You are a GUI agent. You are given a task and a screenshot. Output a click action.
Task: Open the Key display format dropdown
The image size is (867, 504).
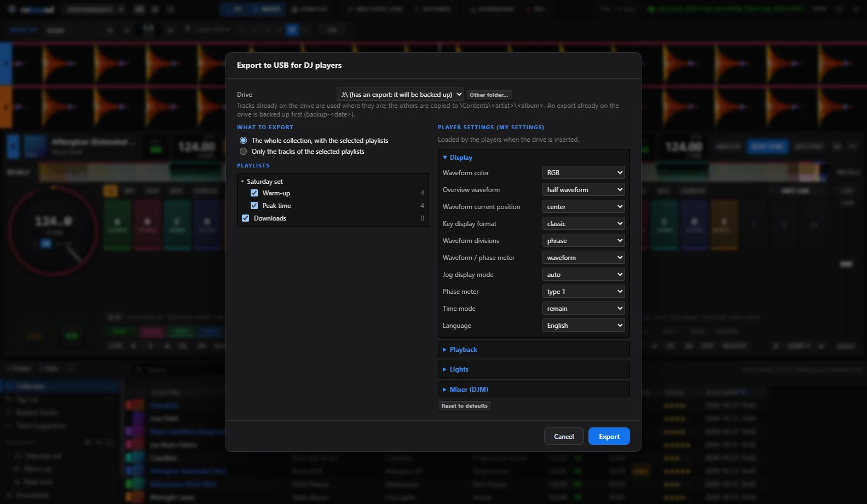(x=583, y=224)
